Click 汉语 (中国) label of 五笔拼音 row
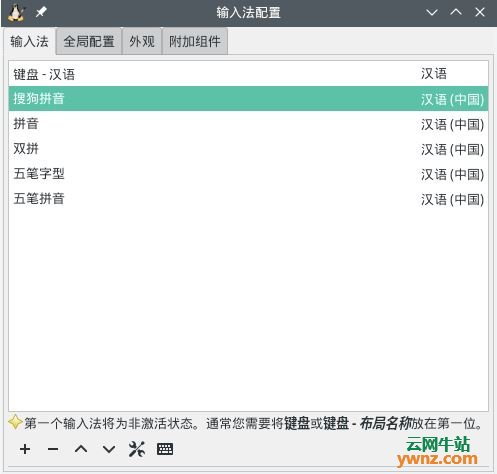Image resolution: width=497 pixels, height=474 pixels. [x=452, y=199]
